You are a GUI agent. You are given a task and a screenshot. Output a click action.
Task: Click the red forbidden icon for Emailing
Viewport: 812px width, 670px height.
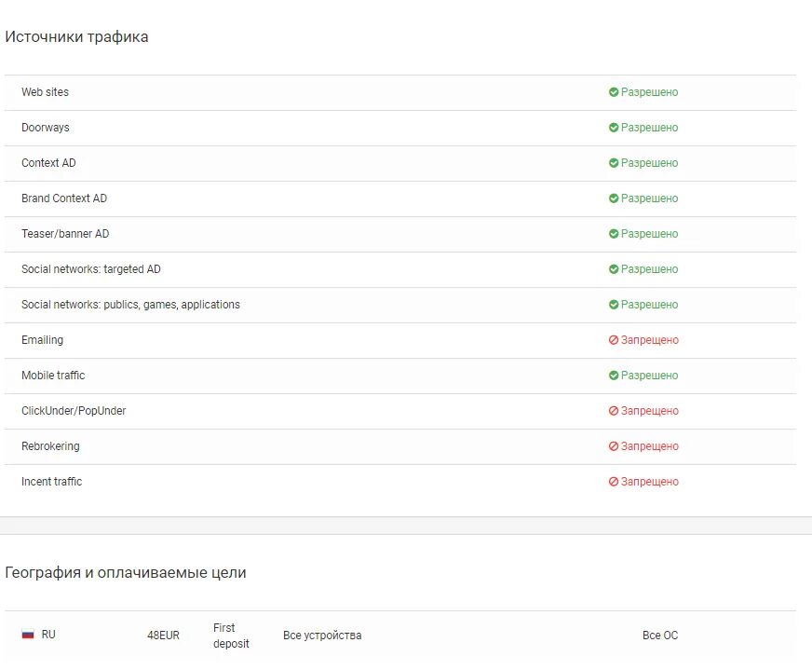[614, 340]
